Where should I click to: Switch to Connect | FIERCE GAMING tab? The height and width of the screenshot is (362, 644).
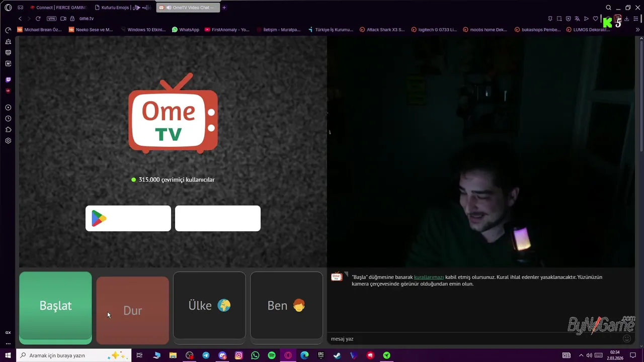pos(58,8)
